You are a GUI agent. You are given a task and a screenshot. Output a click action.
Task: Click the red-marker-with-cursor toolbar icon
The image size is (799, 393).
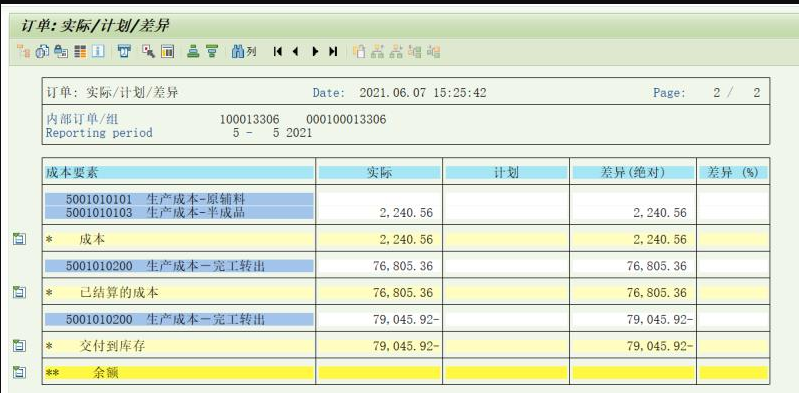[x=148, y=51]
